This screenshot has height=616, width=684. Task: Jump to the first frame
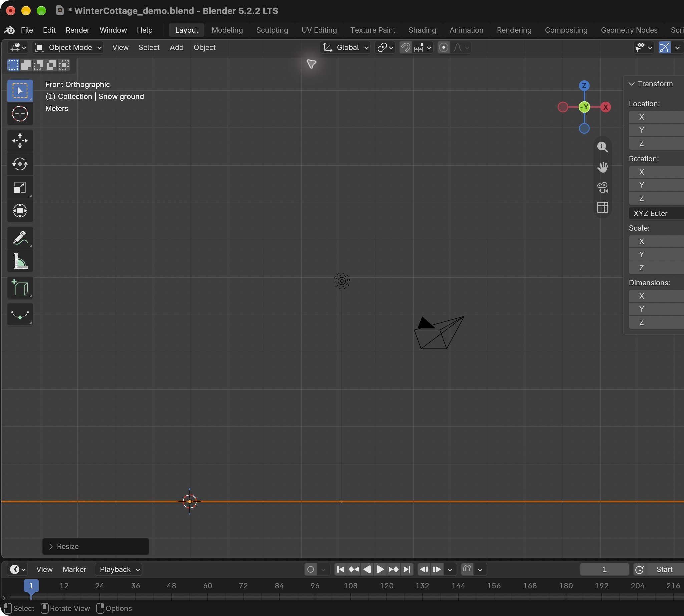tap(341, 569)
